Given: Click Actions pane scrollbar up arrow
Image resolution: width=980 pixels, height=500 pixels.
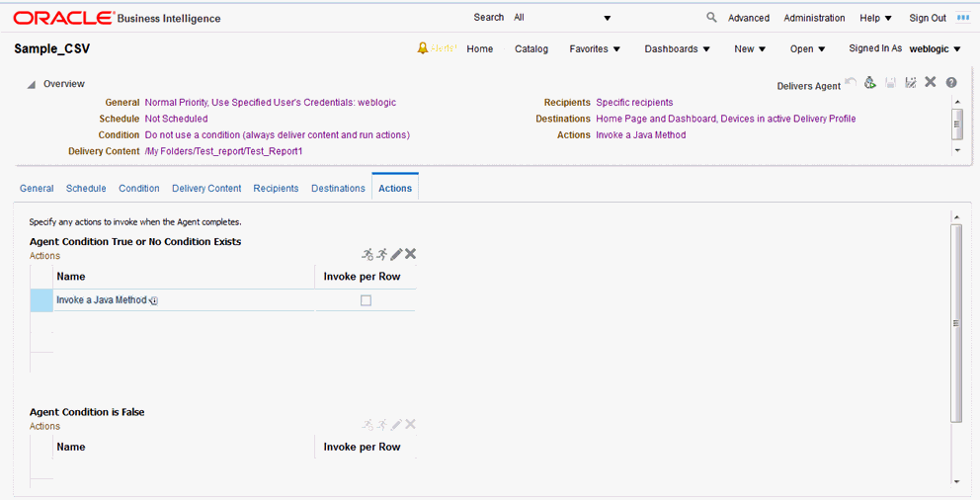Looking at the screenshot, I should (x=956, y=217).
